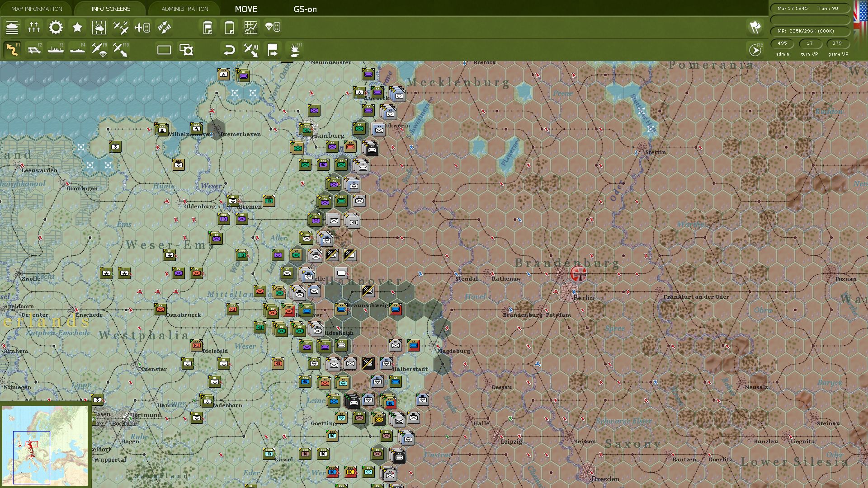The height and width of the screenshot is (488, 868).
Task: Click the admin points value 495
Action: point(783,43)
